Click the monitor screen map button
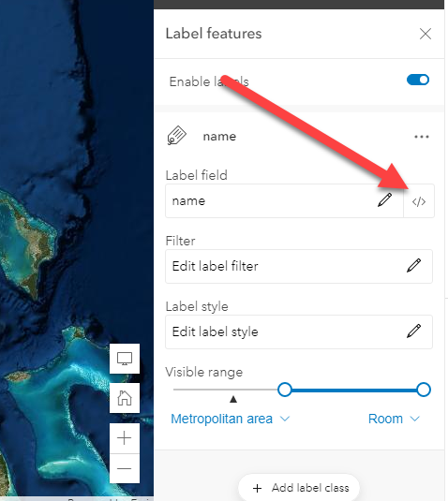 click(125, 359)
